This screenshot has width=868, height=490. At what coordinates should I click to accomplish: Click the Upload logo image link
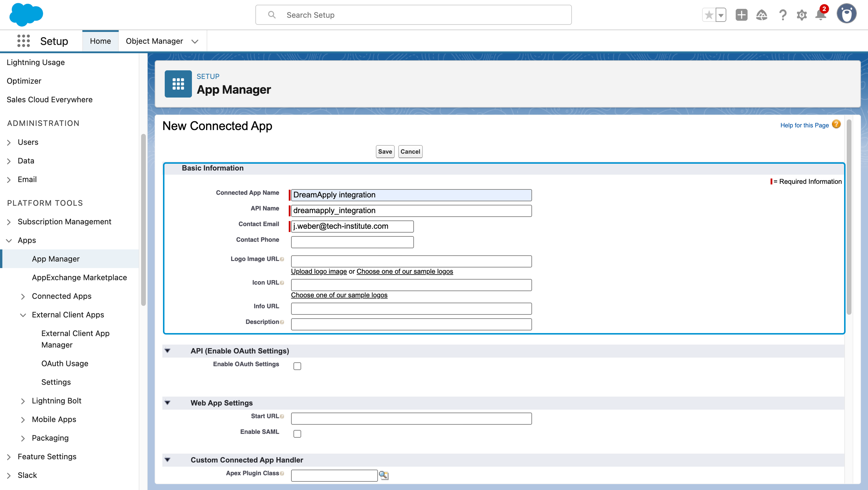(x=319, y=272)
